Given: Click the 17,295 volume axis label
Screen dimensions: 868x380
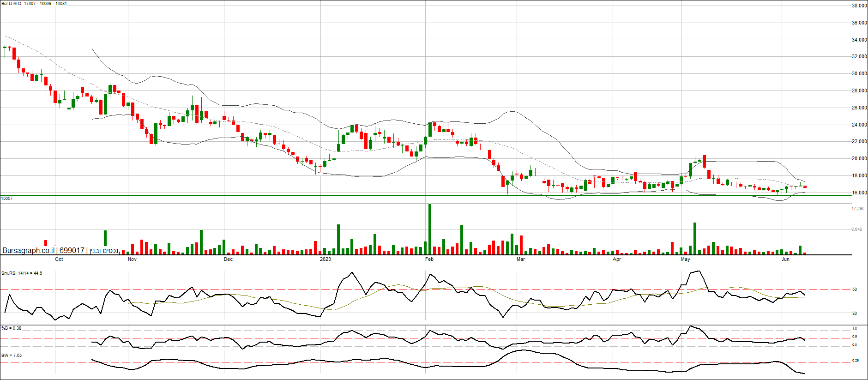Looking at the screenshot, I should [x=858, y=209].
